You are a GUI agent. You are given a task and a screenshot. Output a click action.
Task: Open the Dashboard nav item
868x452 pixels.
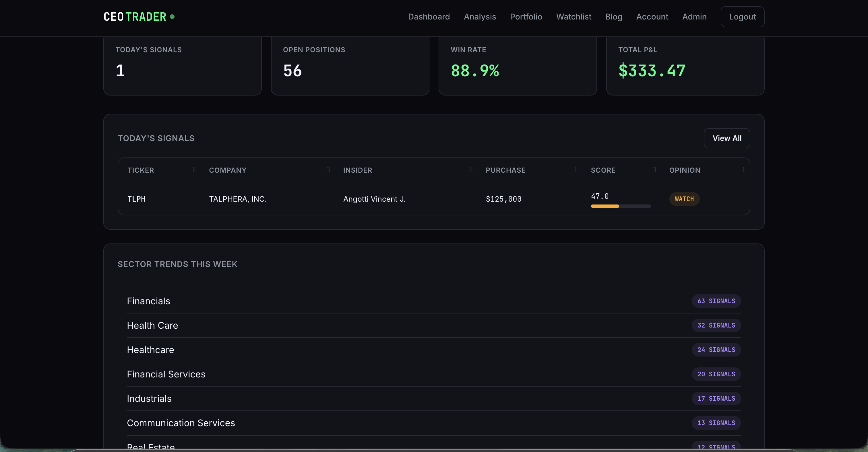(x=429, y=17)
